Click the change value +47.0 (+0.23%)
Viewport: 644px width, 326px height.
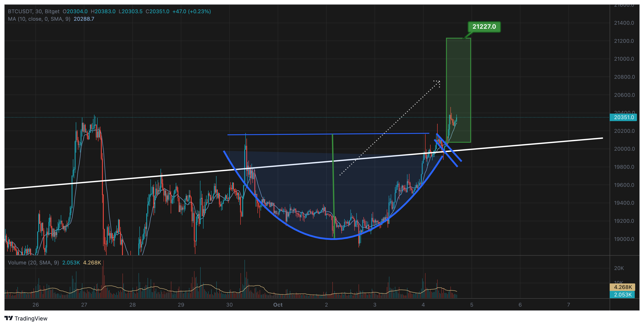[191, 11]
